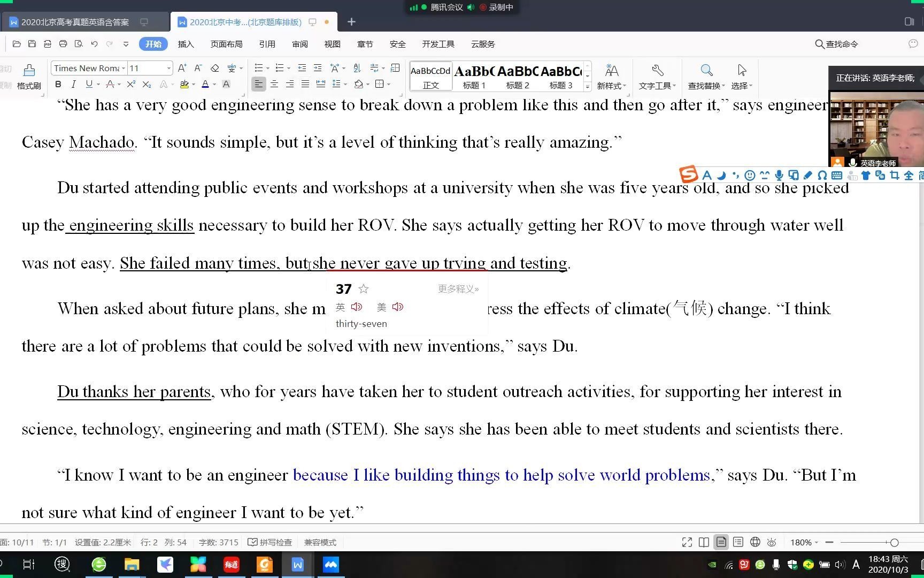Open the font size dropdown
The image size is (924, 578).
[x=168, y=68]
